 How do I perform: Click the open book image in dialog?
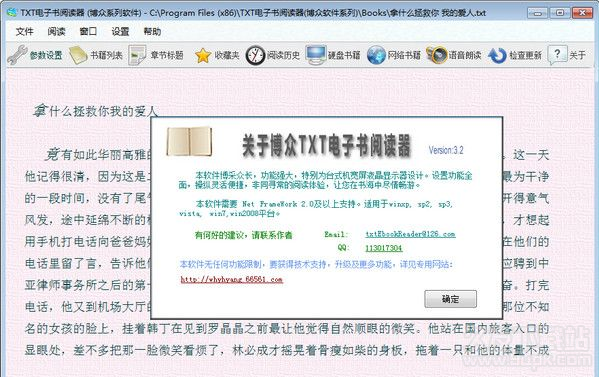(x=189, y=141)
